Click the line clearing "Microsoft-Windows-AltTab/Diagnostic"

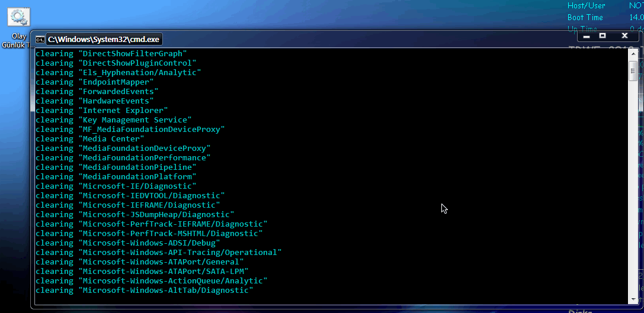point(145,290)
